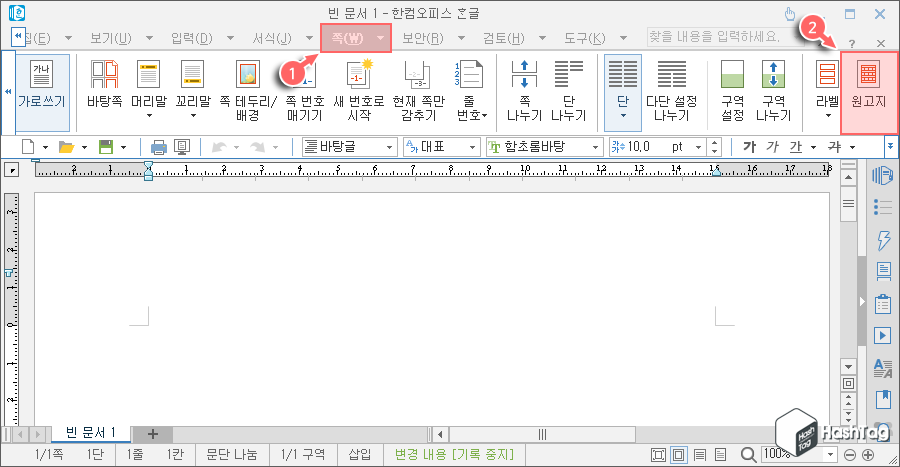Open the 대표 language group dropdown
The height and width of the screenshot is (467, 900).
point(441,147)
